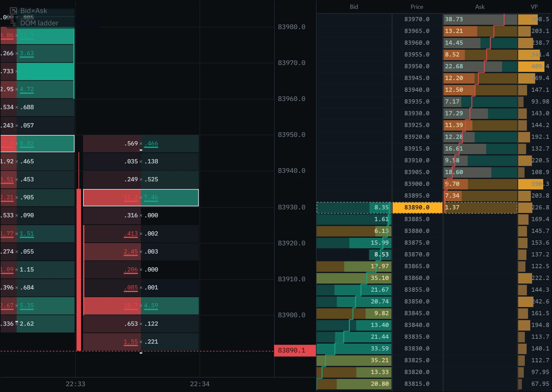This screenshot has height=392, width=552.
Task: Click footprint cell 1.55 × .221
Action: 141,342
